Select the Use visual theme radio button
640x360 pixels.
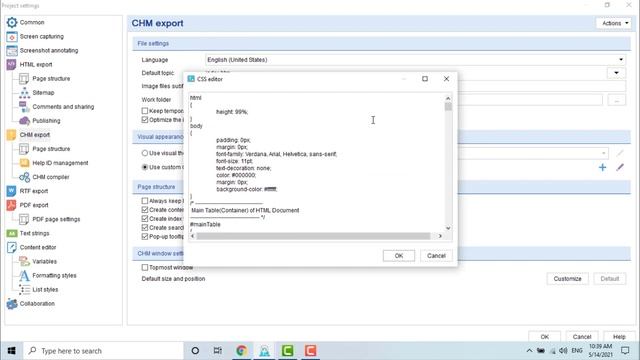tap(145, 153)
